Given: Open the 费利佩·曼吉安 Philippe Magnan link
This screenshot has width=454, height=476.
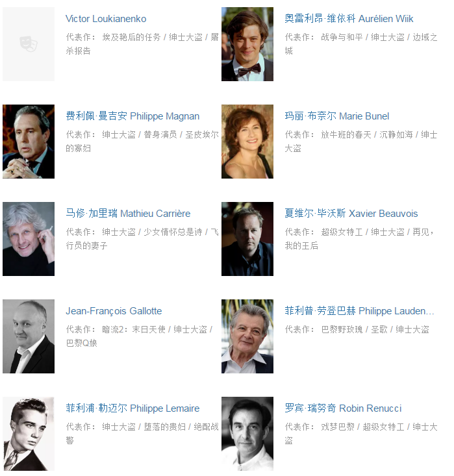Looking at the screenshot, I should coord(132,116).
